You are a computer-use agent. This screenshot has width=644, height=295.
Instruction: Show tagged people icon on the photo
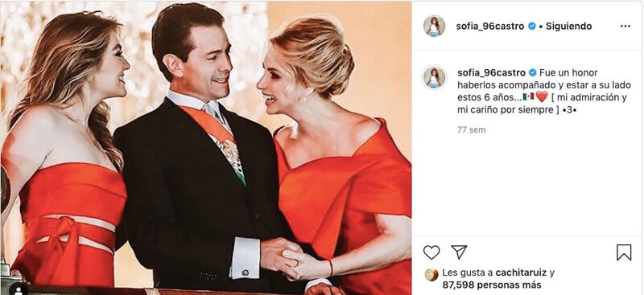(x=19, y=289)
